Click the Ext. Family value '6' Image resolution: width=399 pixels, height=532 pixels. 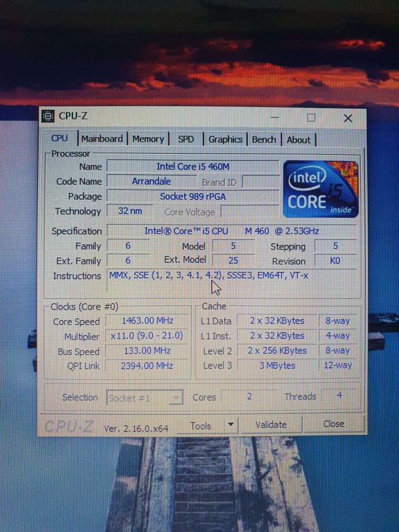point(128,261)
